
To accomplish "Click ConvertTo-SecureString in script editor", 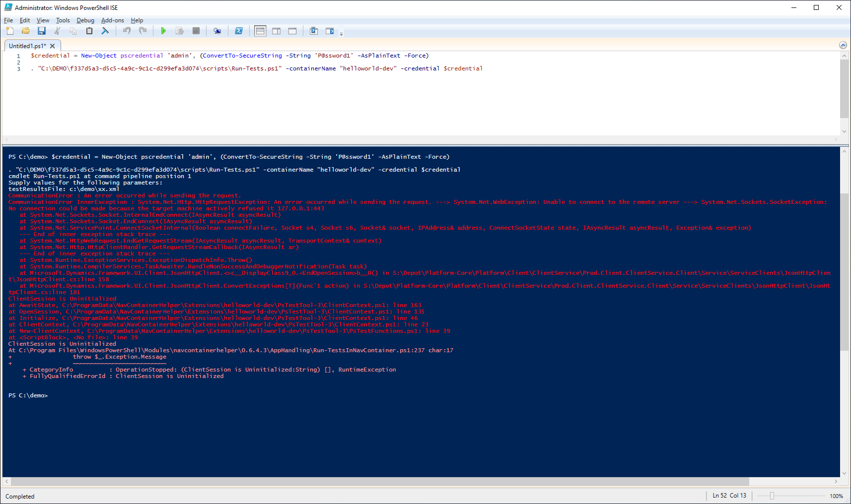I will [242, 56].
